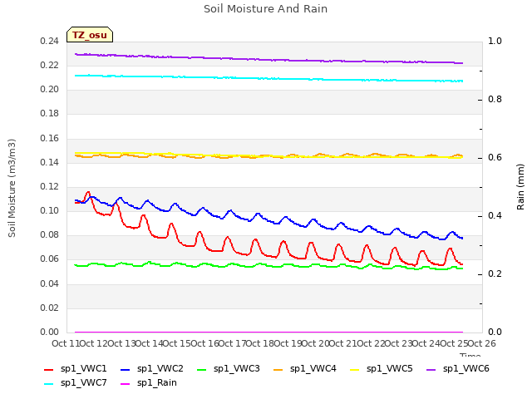Click the 0.24 left axis value
This screenshot has width=532, height=399.
[x=50, y=42]
